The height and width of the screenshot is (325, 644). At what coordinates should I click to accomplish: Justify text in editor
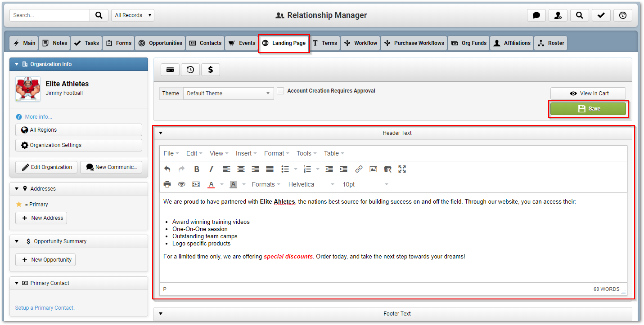[270, 169]
